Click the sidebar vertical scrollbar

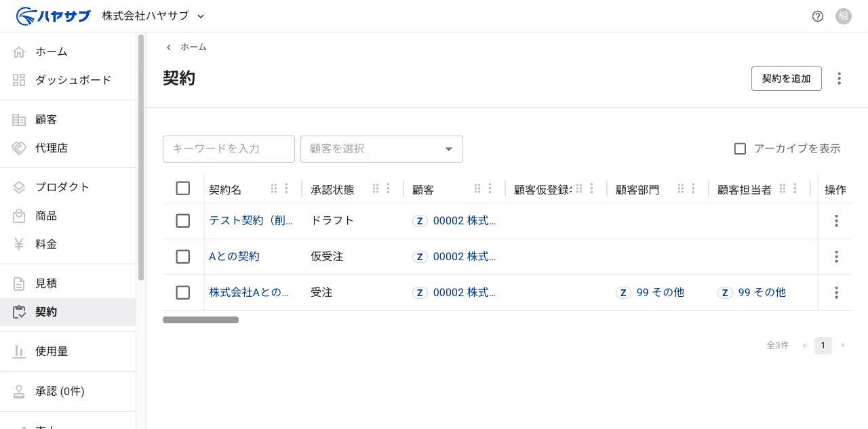click(x=141, y=157)
